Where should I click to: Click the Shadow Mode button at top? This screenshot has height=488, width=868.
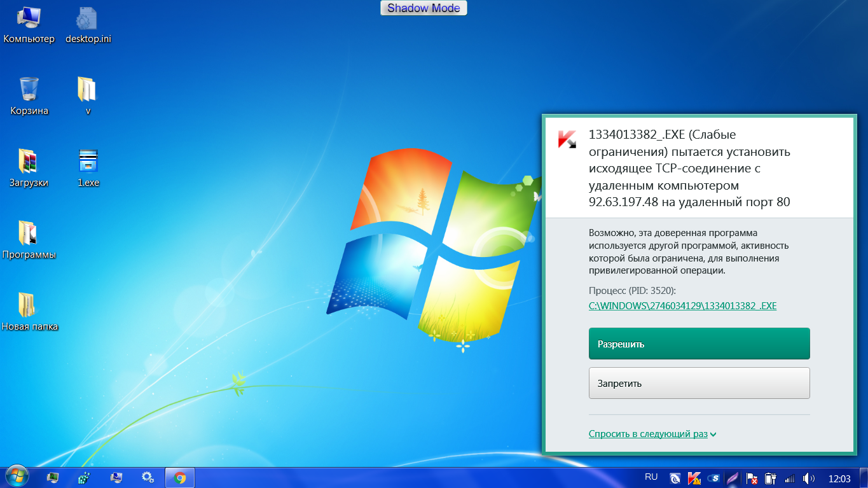coord(424,8)
